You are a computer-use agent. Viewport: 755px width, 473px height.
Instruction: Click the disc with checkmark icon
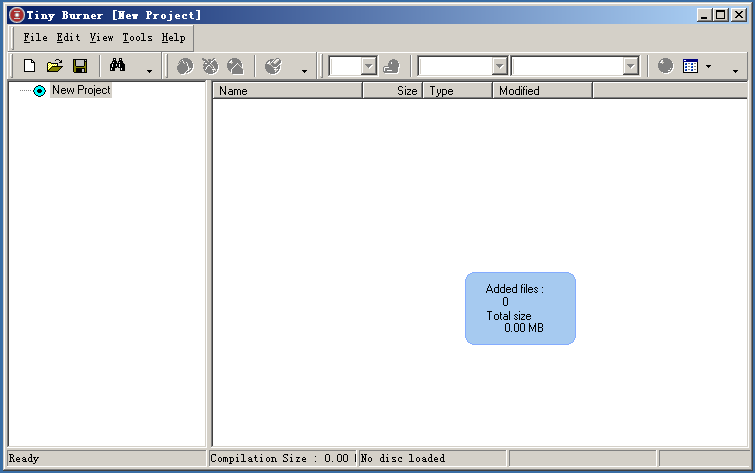(x=273, y=66)
